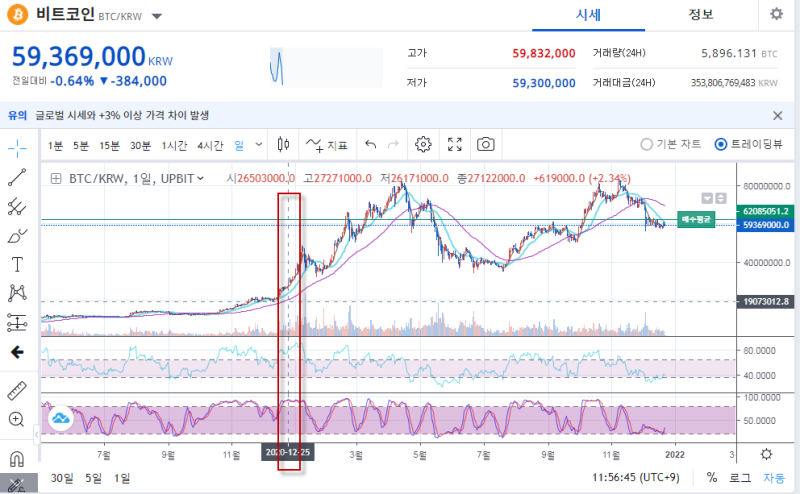Toggle 자동 auto scale
This screenshot has height=494, width=800.
coord(773,478)
